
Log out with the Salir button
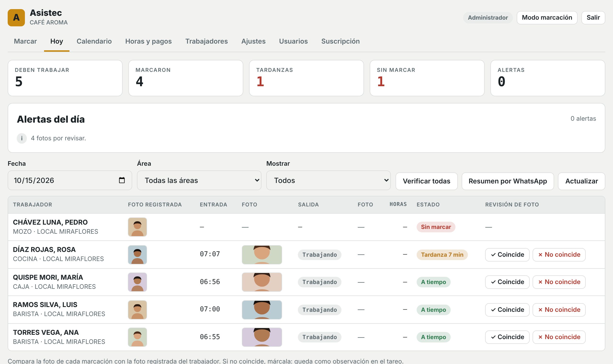coord(593,18)
